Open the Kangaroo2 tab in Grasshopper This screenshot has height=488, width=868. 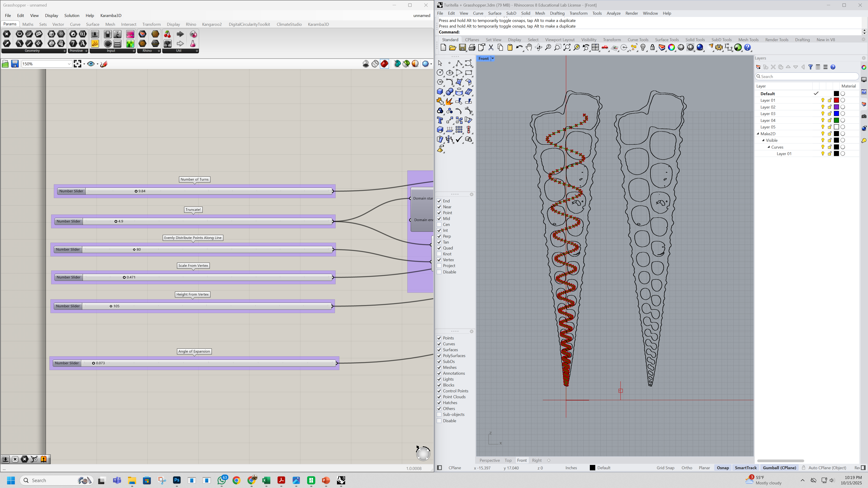[212, 24]
